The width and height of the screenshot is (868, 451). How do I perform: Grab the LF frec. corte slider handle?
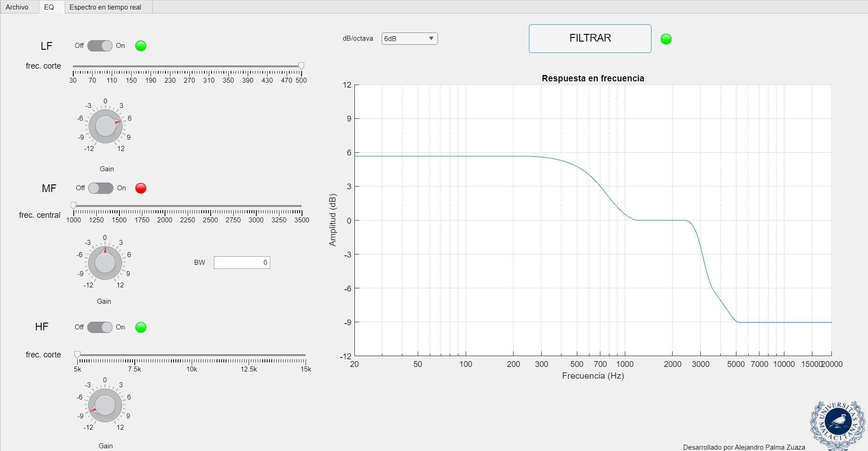(301, 66)
